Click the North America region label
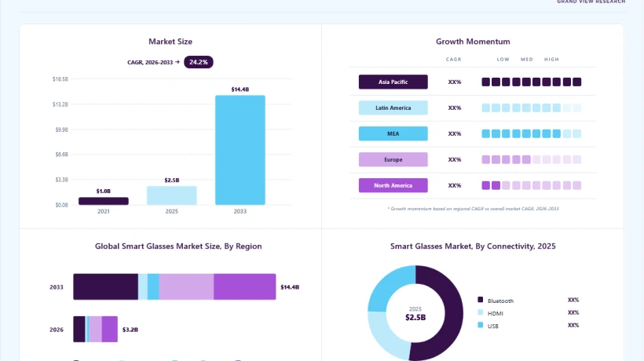This screenshot has width=644, height=361. [393, 185]
